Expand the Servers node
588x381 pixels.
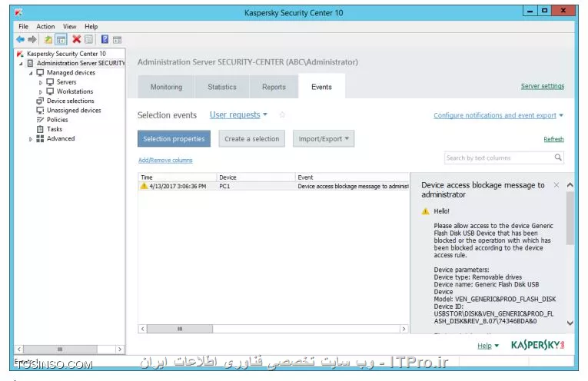coord(41,82)
